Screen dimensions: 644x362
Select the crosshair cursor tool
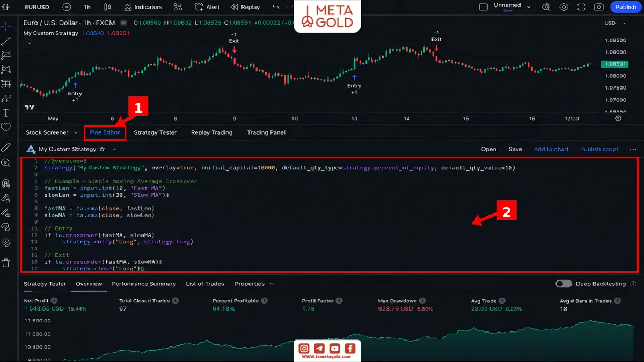pos(6,26)
